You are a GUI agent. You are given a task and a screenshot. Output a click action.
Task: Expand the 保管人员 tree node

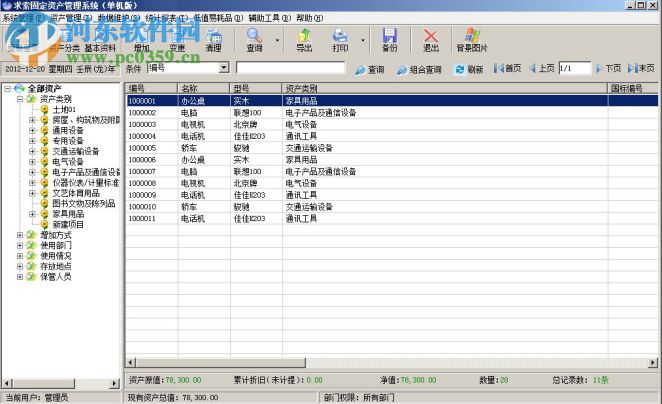coord(19,277)
